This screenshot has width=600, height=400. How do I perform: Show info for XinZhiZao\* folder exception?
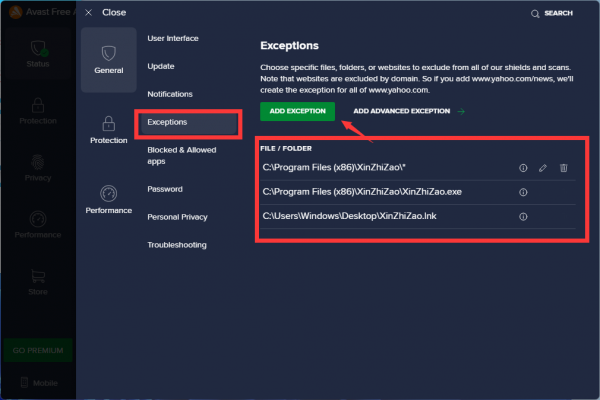pos(523,168)
